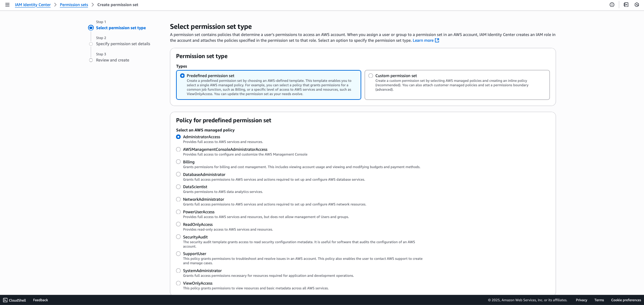Image resolution: width=644 pixels, height=305 pixels.
Task: Open the Info panel icon in the header
Action: coord(612,5)
